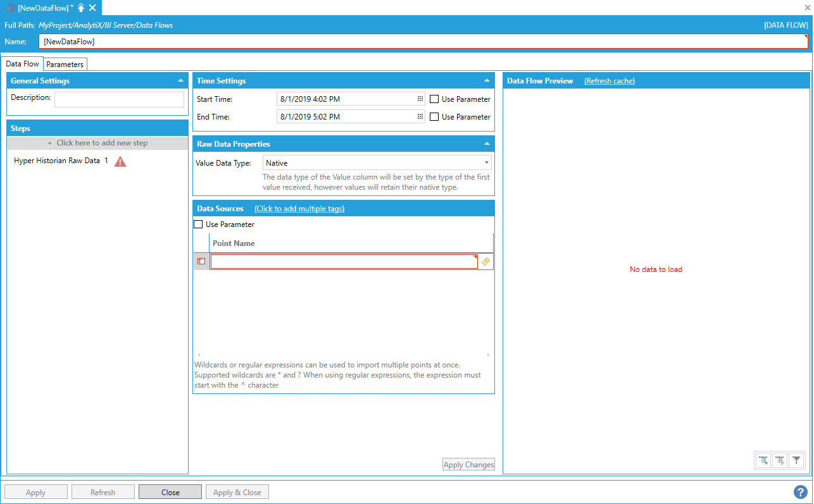Collapse the Time Settings section

pyautogui.click(x=487, y=81)
